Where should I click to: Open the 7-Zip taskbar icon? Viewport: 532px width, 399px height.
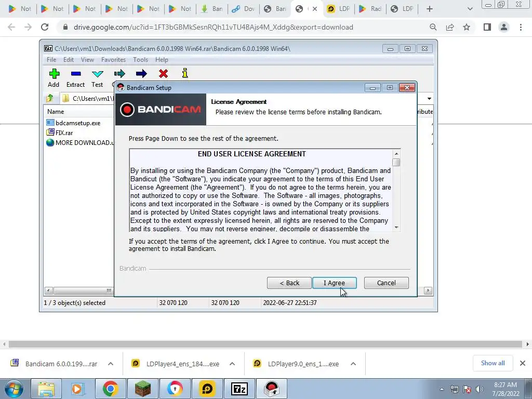point(239,389)
